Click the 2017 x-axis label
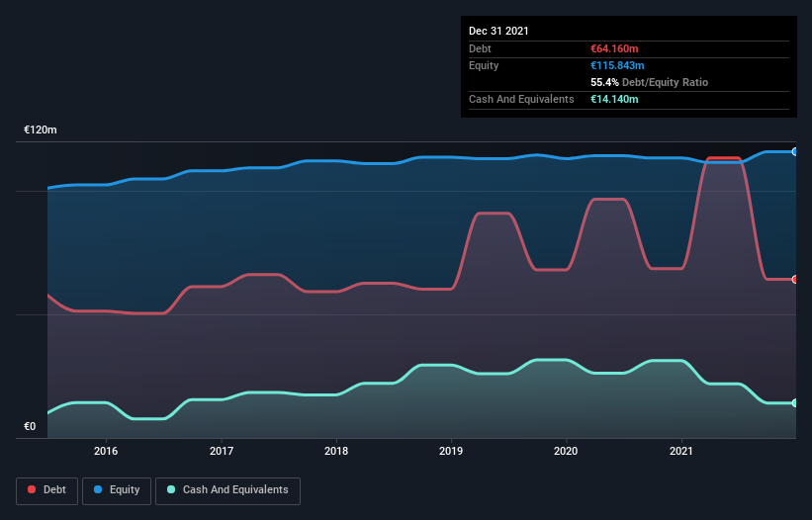This screenshot has height=520, width=812. tap(222, 451)
